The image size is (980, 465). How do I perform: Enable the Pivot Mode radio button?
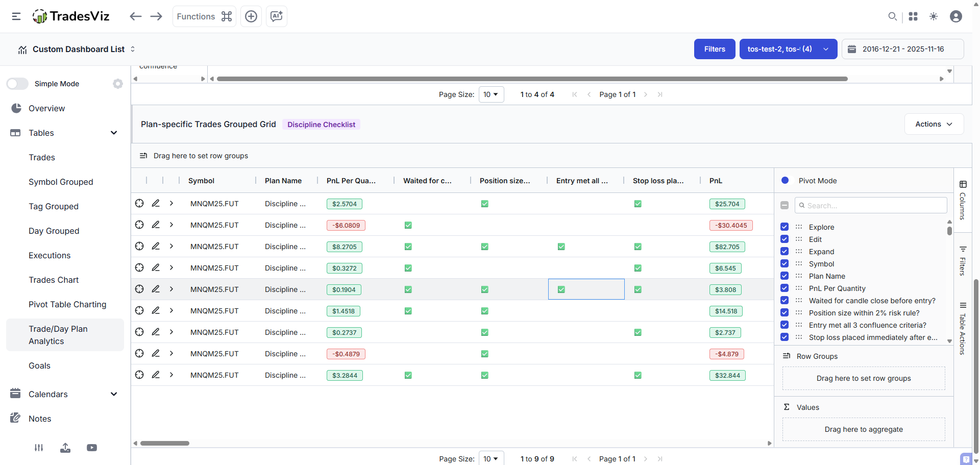point(786,180)
